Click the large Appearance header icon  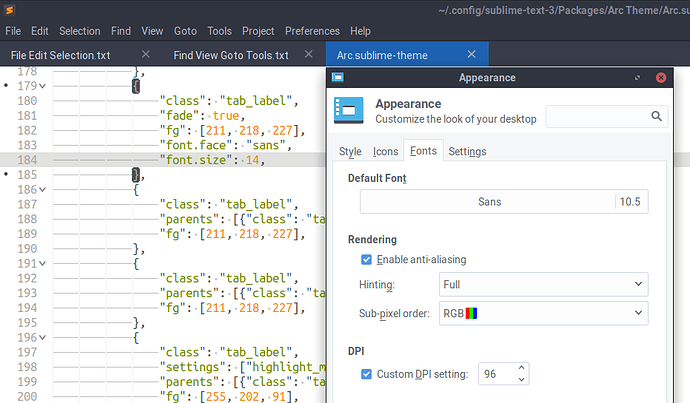click(349, 110)
